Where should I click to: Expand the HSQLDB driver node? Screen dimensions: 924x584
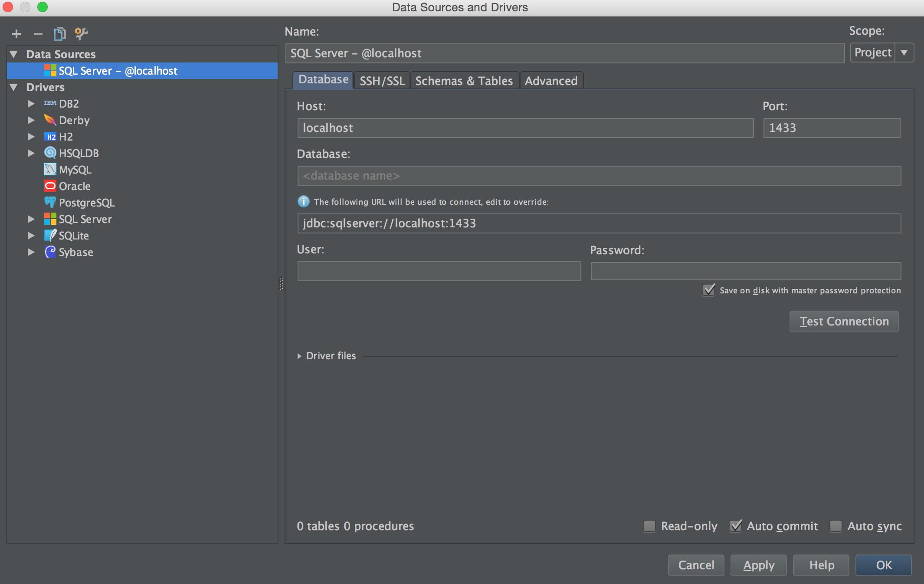[31, 153]
